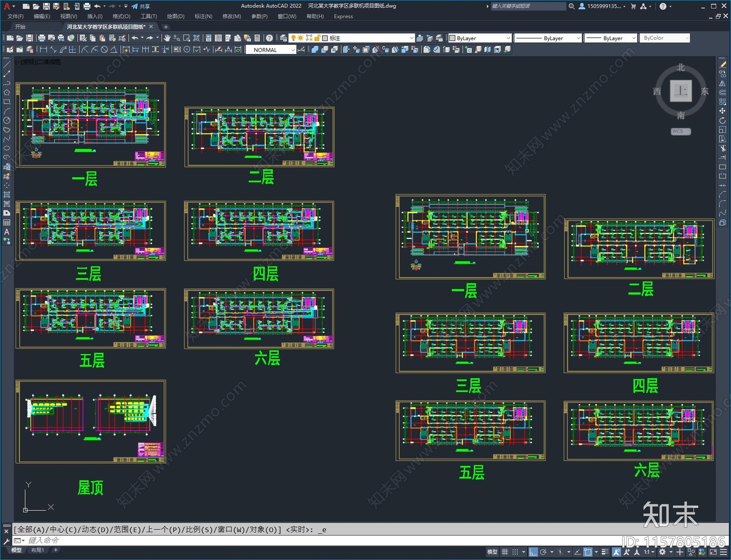Toggle the grid display in status bar
This screenshot has height=560, width=731.
505,552
